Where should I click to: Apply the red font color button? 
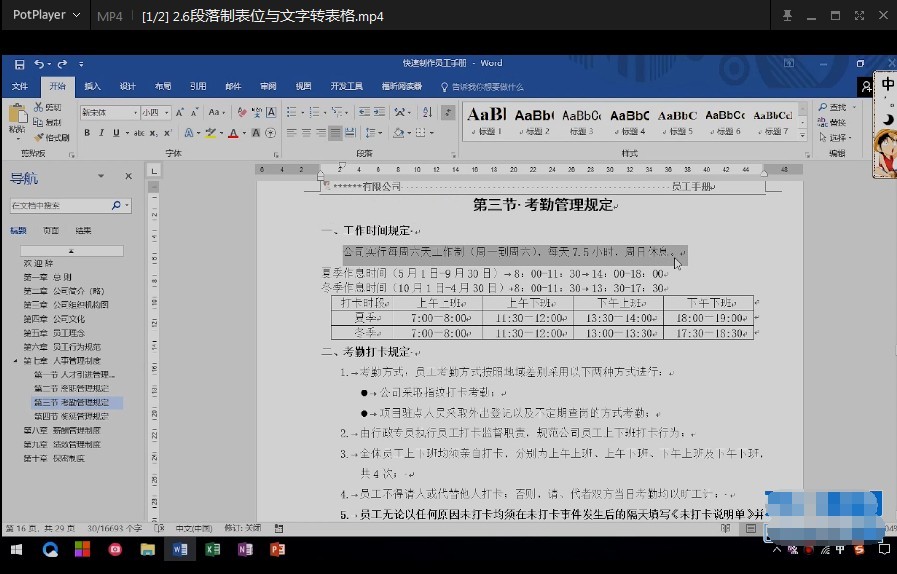pyautogui.click(x=233, y=133)
